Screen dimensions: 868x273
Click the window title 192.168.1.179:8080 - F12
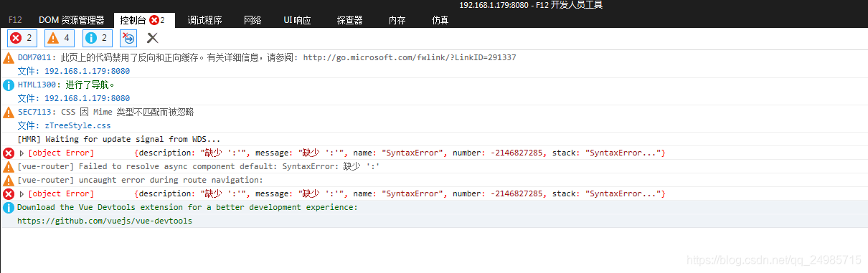(531, 5)
